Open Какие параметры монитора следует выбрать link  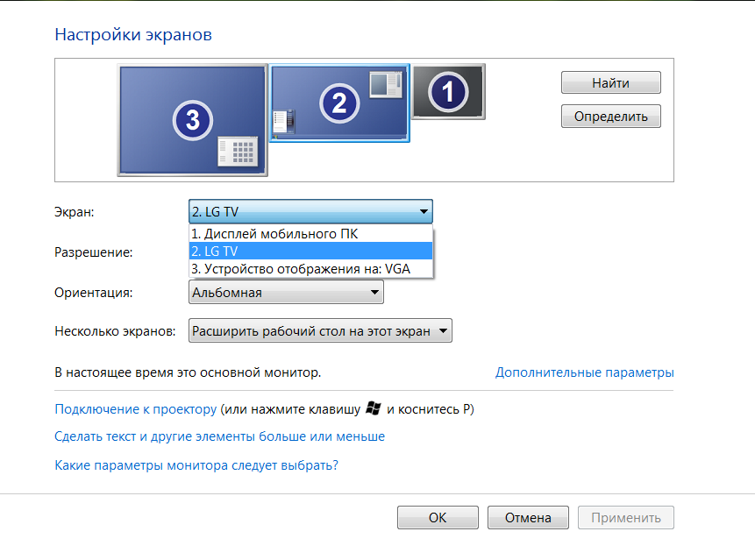point(196,465)
